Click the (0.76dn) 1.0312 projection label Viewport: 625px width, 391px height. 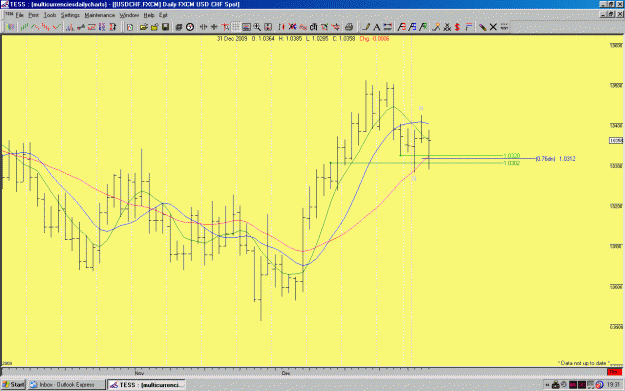[x=556, y=159]
